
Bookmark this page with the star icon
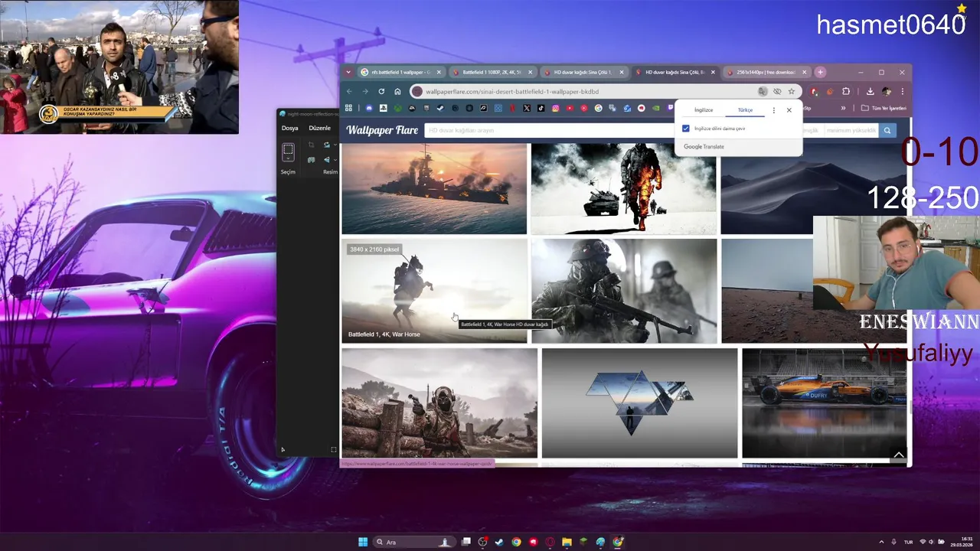[792, 91]
